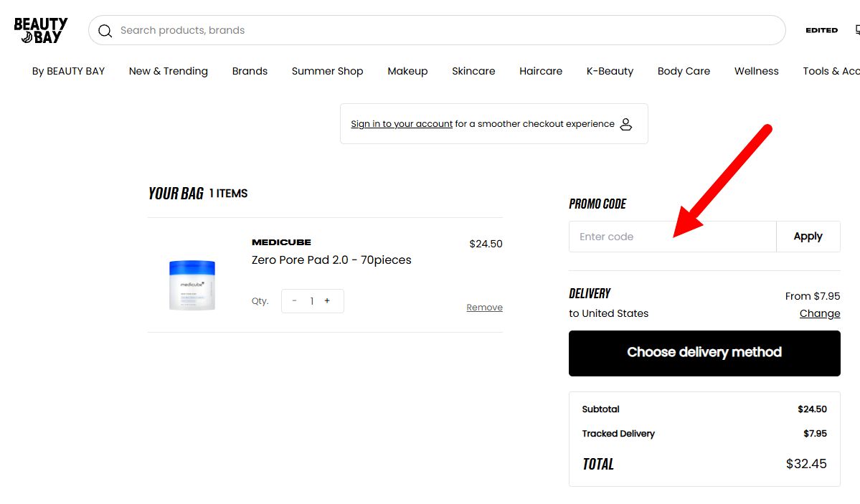Go to New & Trending
The height and width of the screenshot is (504, 860).
point(169,71)
